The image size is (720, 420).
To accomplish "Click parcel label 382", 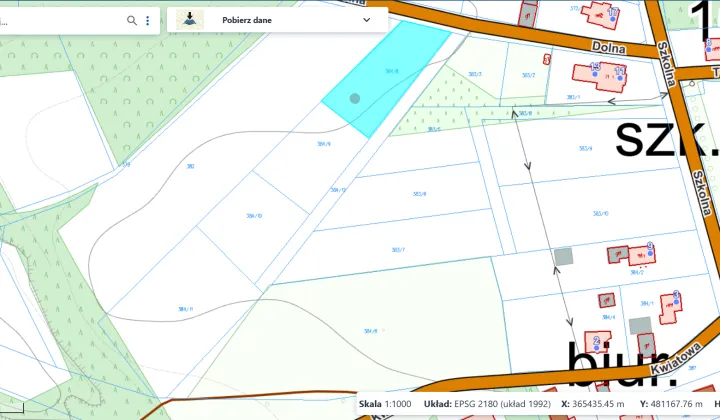I will click(x=190, y=166).
